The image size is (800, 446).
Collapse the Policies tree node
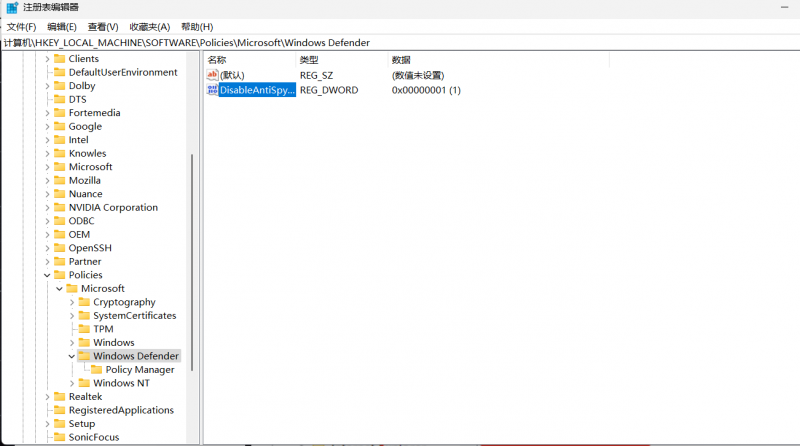click(47, 275)
